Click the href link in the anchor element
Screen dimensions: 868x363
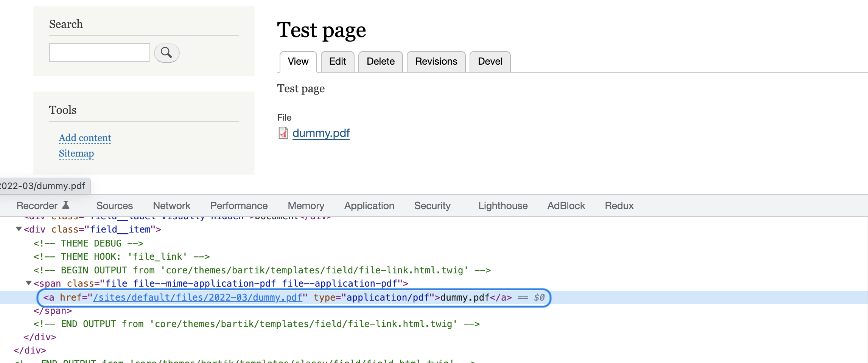(x=198, y=298)
